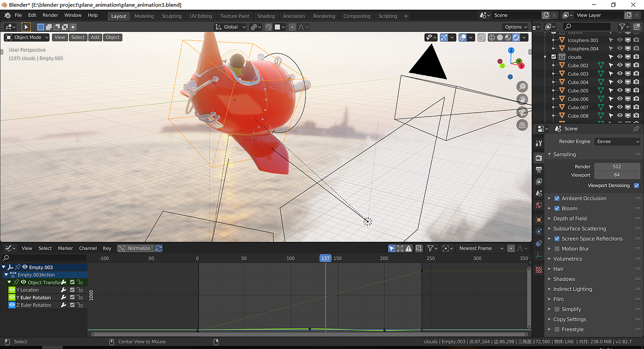Viewport: 644px width, 349px height.
Task: Click the new scene copy icon
Action: [546, 15]
